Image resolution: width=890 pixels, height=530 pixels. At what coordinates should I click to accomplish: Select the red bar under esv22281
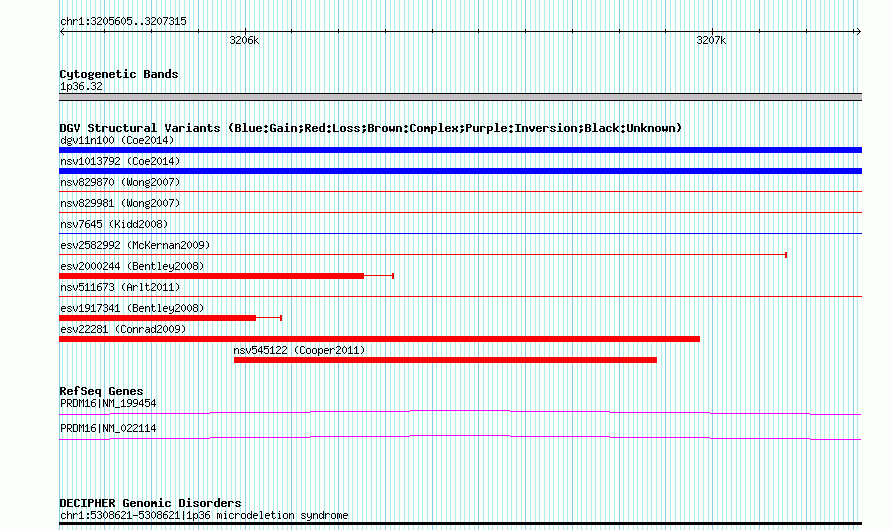coord(379,339)
